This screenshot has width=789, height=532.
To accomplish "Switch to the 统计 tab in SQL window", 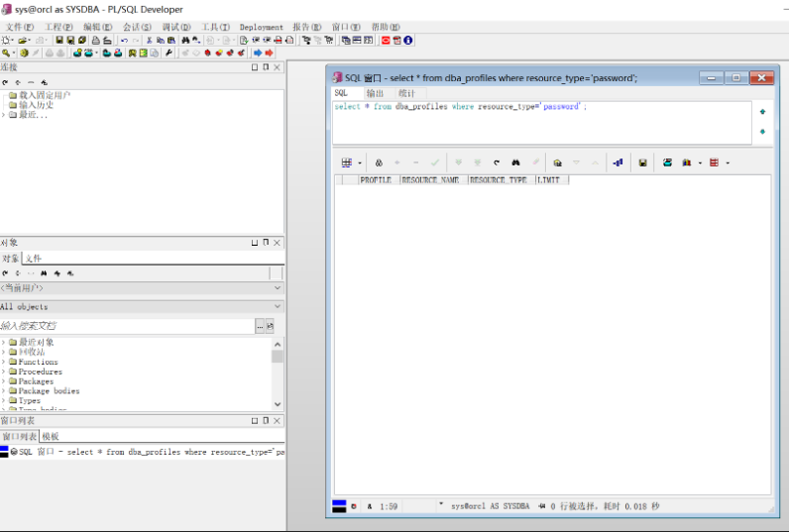I will click(x=406, y=93).
